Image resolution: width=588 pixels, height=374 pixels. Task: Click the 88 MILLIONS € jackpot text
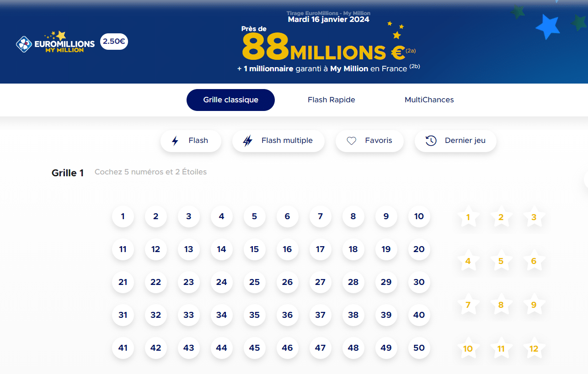[323, 47]
